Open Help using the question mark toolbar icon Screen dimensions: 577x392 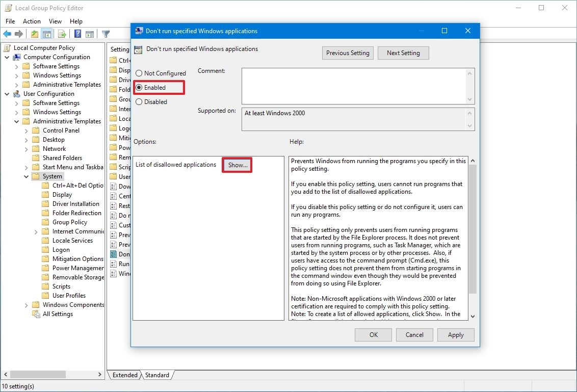click(77, 34)
